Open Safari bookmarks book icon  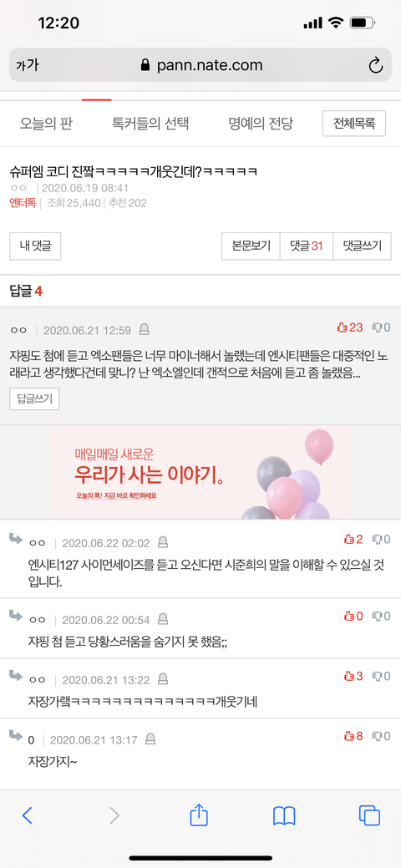[284, 816]
